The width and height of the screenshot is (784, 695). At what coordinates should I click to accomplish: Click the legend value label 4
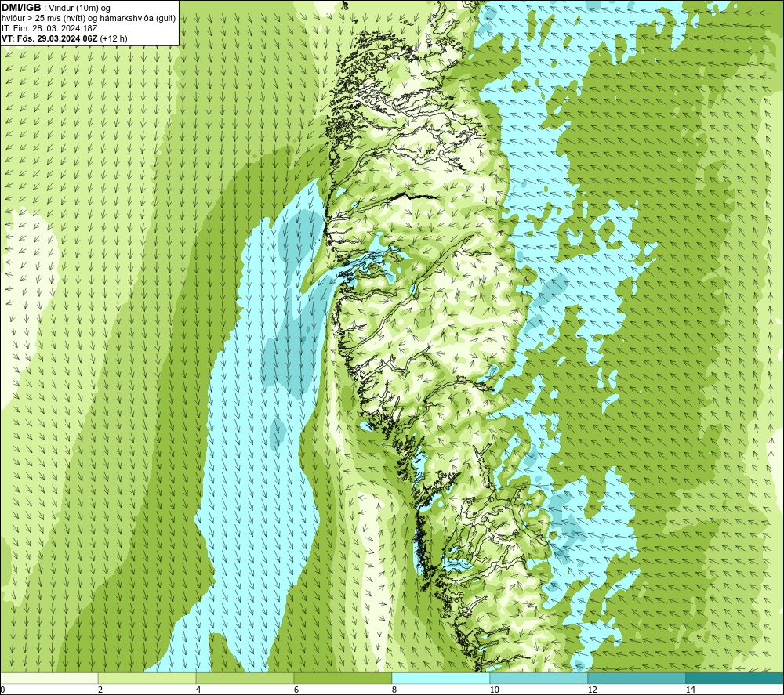point(198,690)
